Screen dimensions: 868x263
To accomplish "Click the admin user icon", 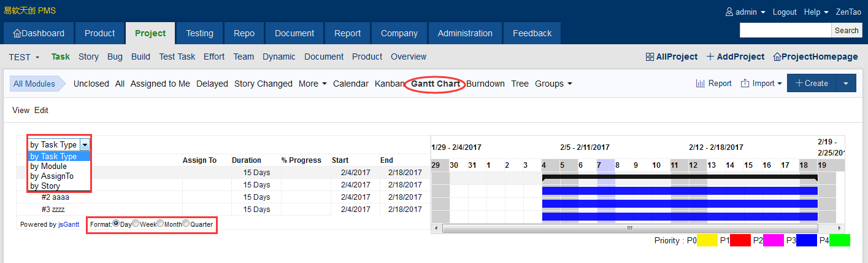I will [729, 12].
